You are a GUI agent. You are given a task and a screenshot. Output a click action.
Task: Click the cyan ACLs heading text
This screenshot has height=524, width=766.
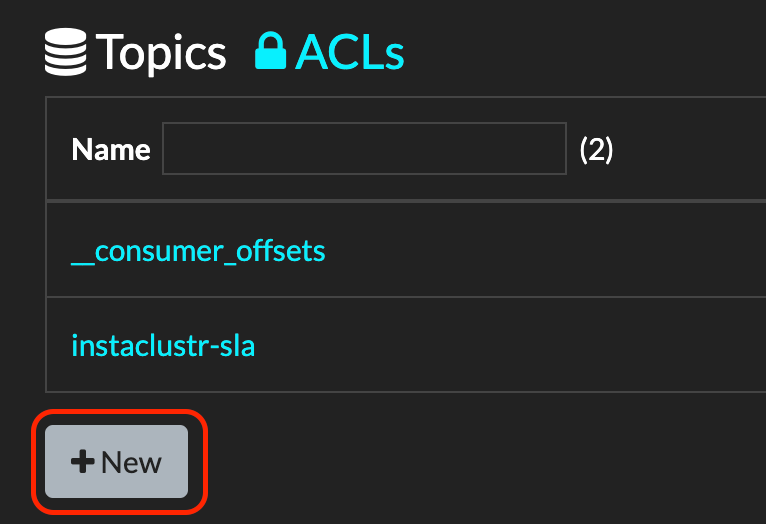click(350, 52)
